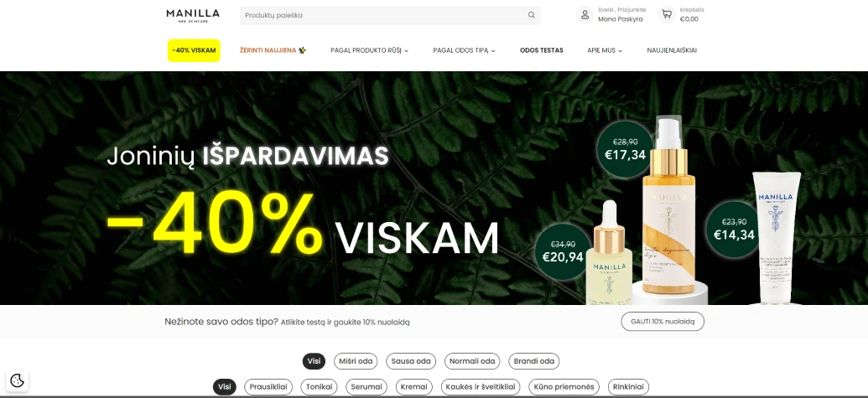Open cookie settings icon
Screen dimensions: 868x398
coord(17,380)
